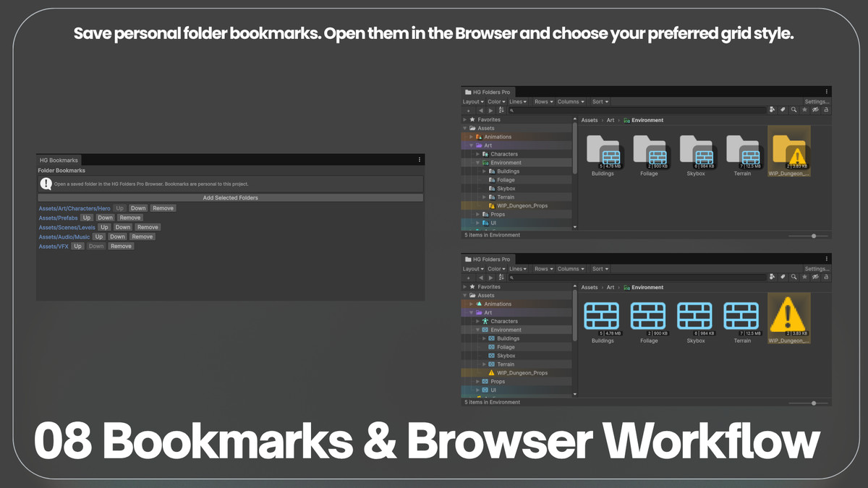868x488 pixels.
Task: Open the Rows dropdown in upper browser
Action: [544, 102]
